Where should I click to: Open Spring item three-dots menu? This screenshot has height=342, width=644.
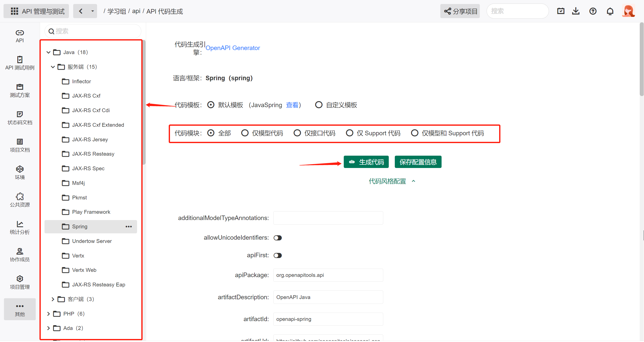(128, 227)
